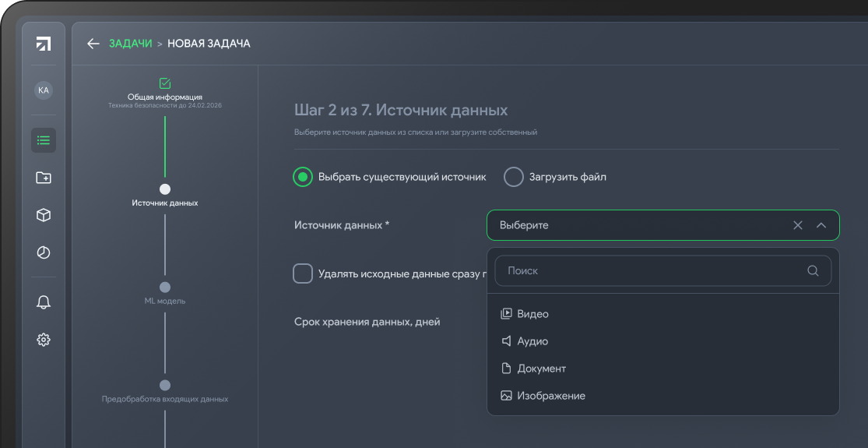This screenshot has height=448, width=868.
Task: Open the tasks list sidebar icon
Action: (x=44, y=140)
